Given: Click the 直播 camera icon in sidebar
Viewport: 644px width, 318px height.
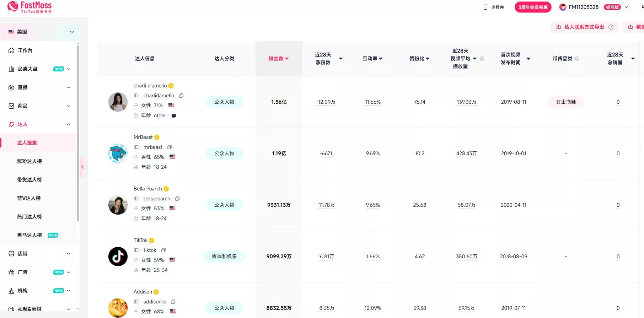Looking at the screenshot, I should point(11,87).
